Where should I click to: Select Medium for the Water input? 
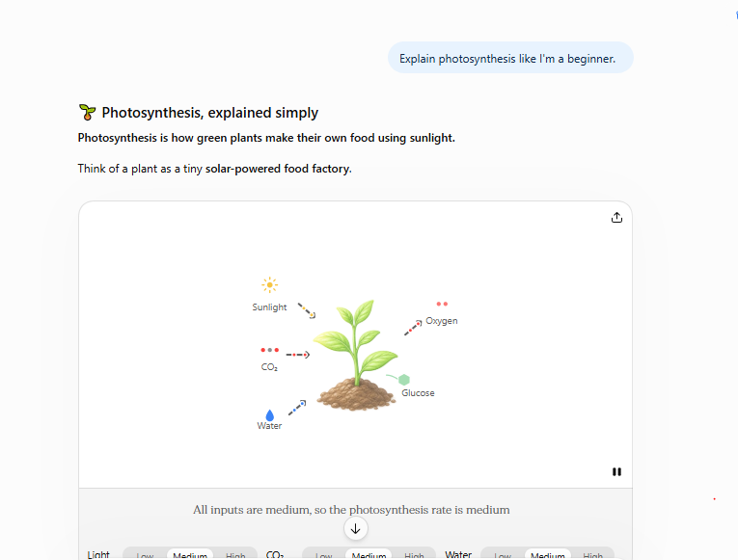548,556
